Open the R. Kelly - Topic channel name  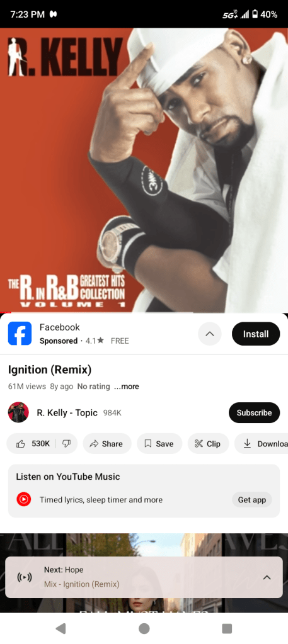pyautogui.click(x=67, y=413)
